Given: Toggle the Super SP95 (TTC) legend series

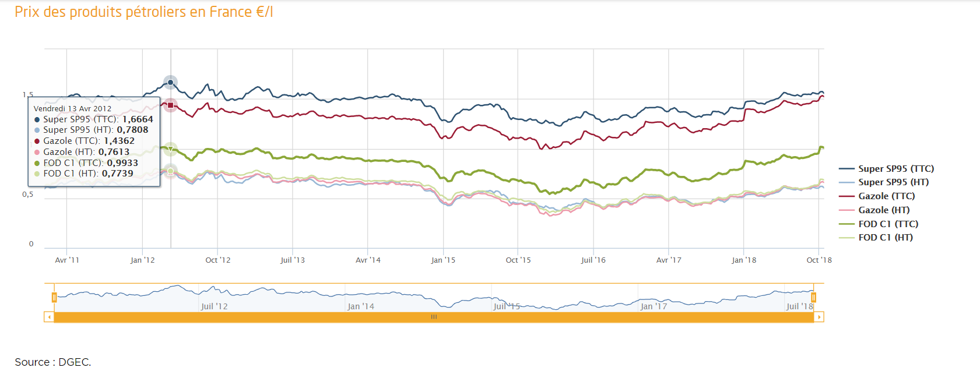Looking at the screenshot, I should 895,169.
